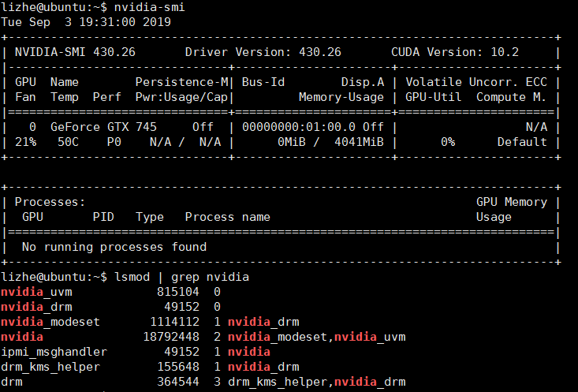Click 'ipmi_msghandler' module name
This screenshot has height=392, width=578.
pos(54,352)
